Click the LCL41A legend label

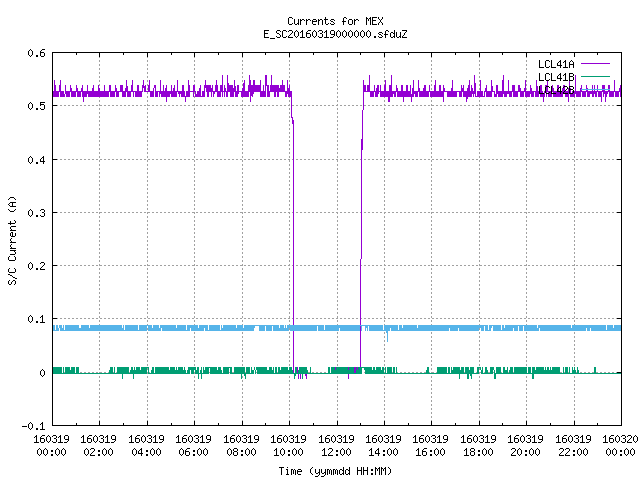556,64
